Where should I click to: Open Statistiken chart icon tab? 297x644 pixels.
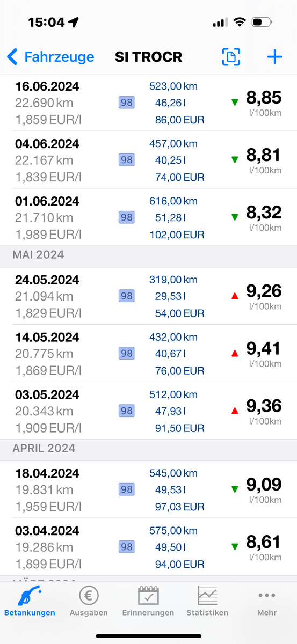click(x=207, y=601)
